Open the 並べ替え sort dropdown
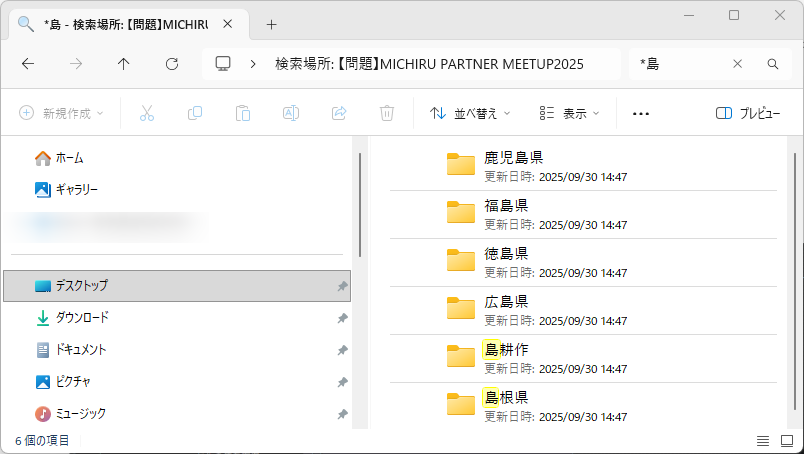 pos(470,113)
